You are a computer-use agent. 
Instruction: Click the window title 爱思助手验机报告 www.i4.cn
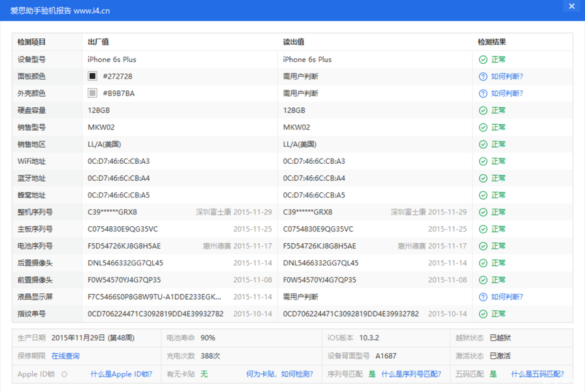pos(60,10)
